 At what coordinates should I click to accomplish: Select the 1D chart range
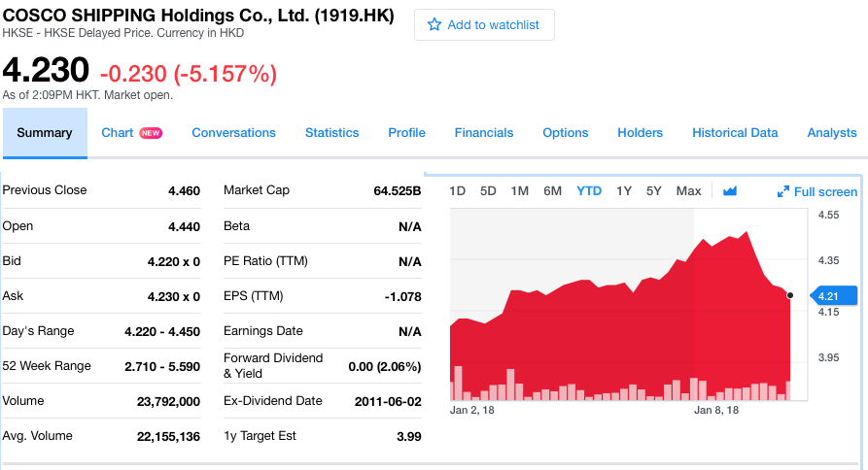point(457,191)
